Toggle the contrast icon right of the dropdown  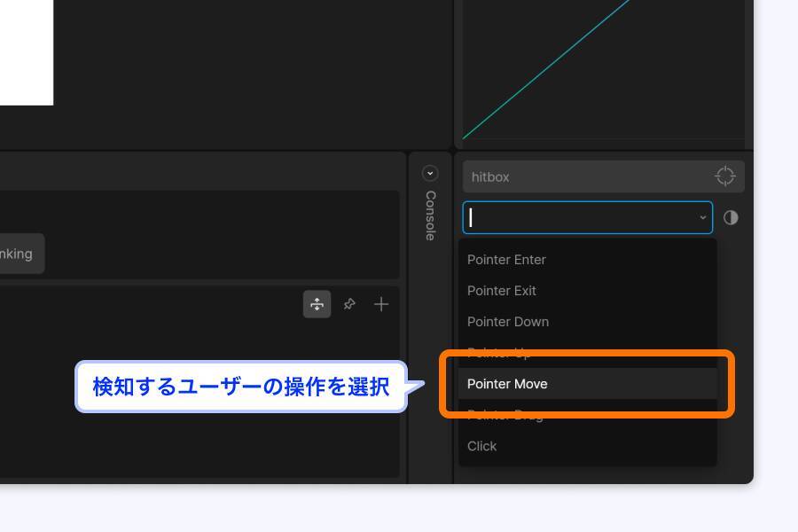[x=731, y=217]
